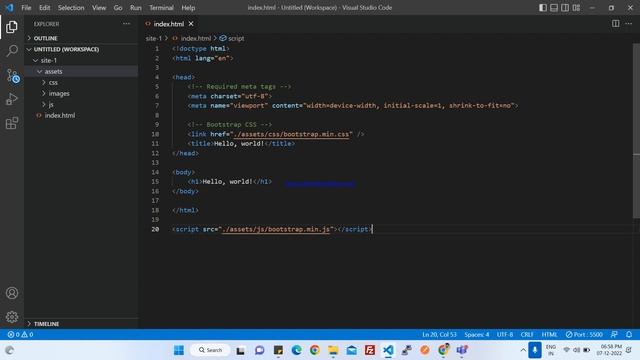Open Microsoft Edge from the taskbar

click(x=296, y=350)
